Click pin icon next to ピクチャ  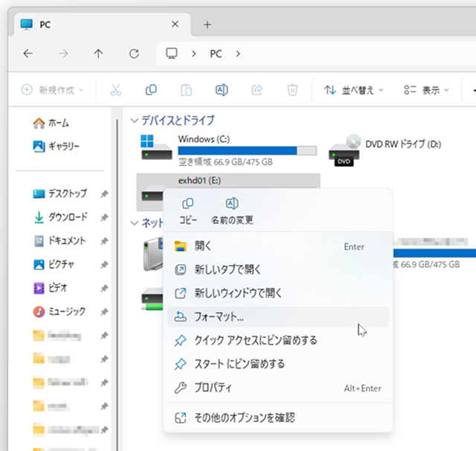coord(104,264)
